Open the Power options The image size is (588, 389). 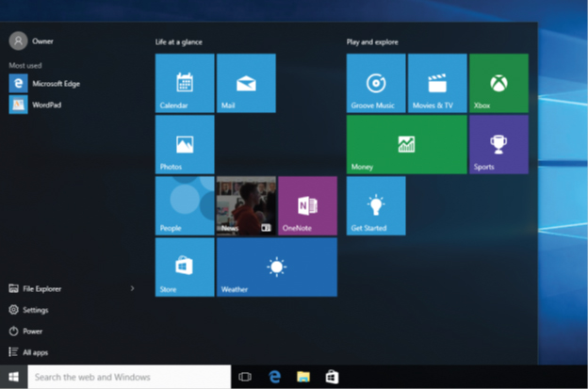click(25, 332)
